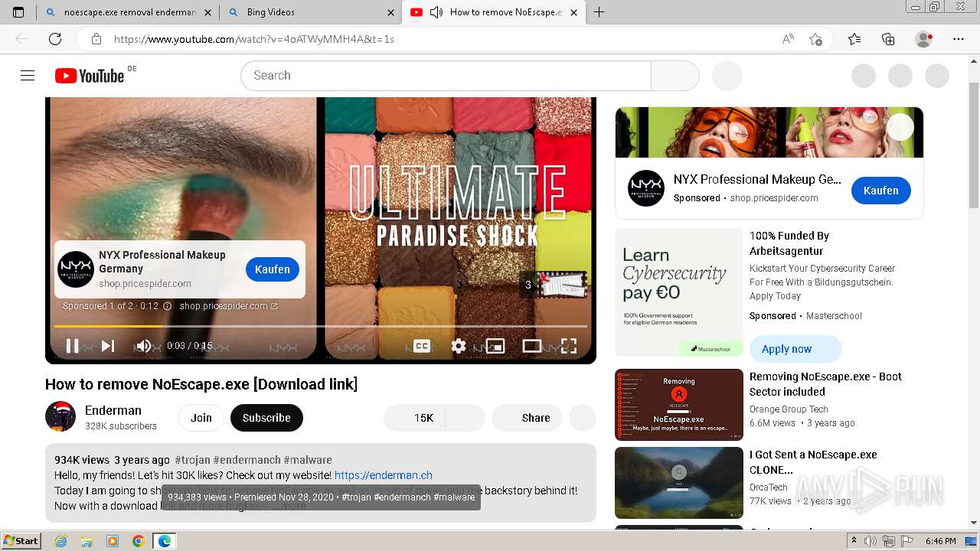Viewport: 980px width, 551px height.
Task: Open the Removing NoEscape.exe video thumbnail
Action: coord(679,405)
